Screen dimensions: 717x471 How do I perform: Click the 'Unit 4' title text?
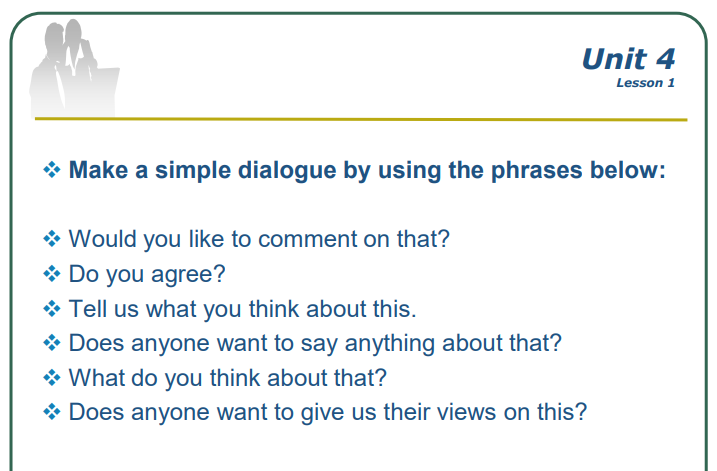click(628, 59)
